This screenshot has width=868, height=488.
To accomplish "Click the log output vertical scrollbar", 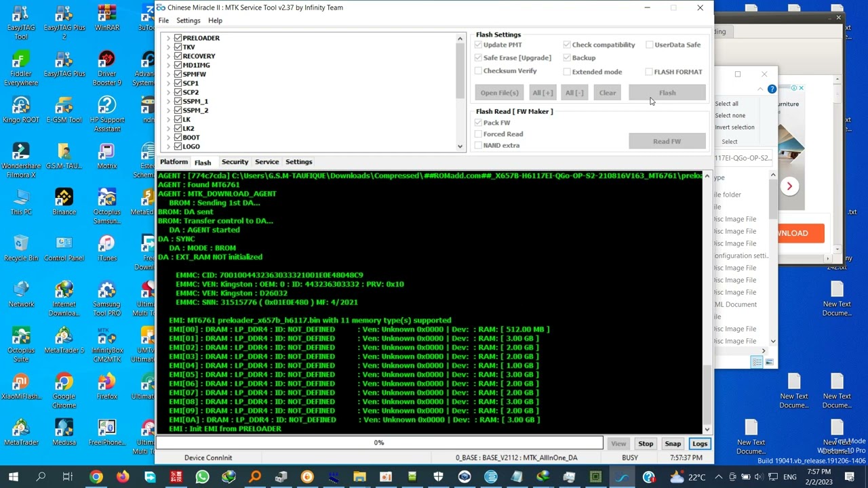I will (x=707, y=302).
